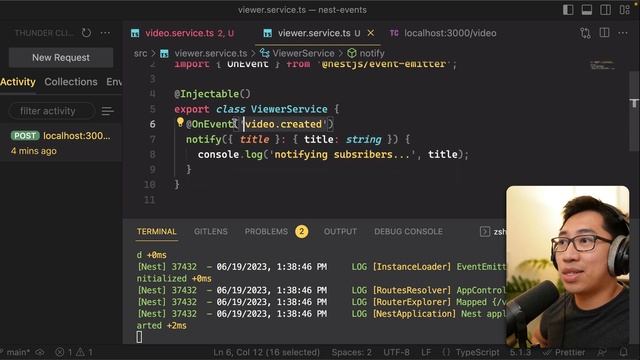
Task: Toggle the secondary side bar layout icon
Action: pyautogui.click(x=606, y=10)
